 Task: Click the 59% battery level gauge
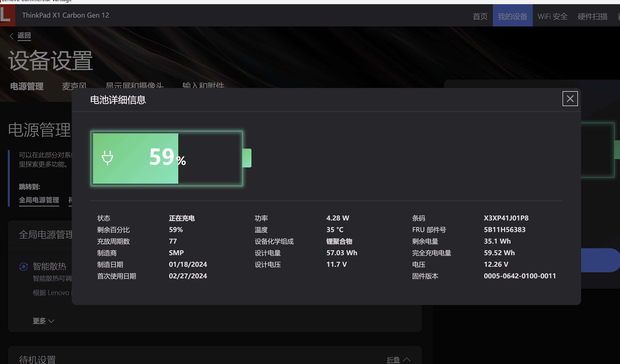coord(171,158)
